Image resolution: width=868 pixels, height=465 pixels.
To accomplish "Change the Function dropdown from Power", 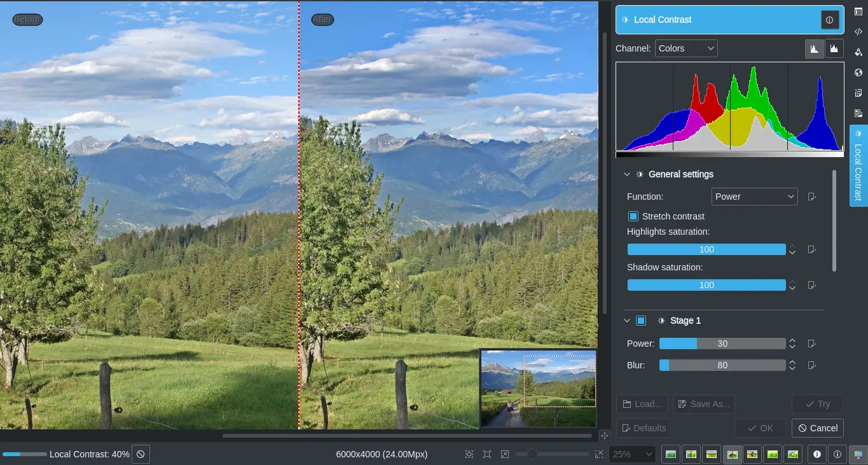I will 754,197.
